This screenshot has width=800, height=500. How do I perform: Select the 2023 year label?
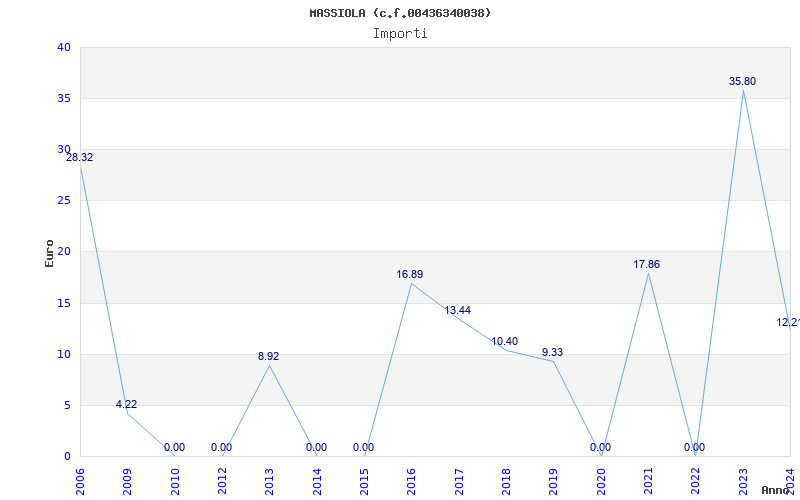point(743,482)
